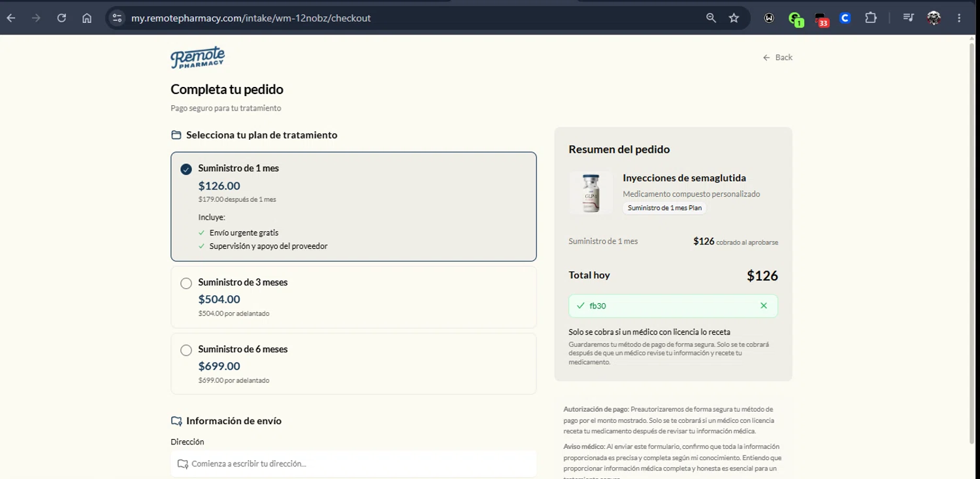This screenshot has height=479, width=980.
Task: Click $179.00 después de 1 mes text
Action: tap(237, 199)
